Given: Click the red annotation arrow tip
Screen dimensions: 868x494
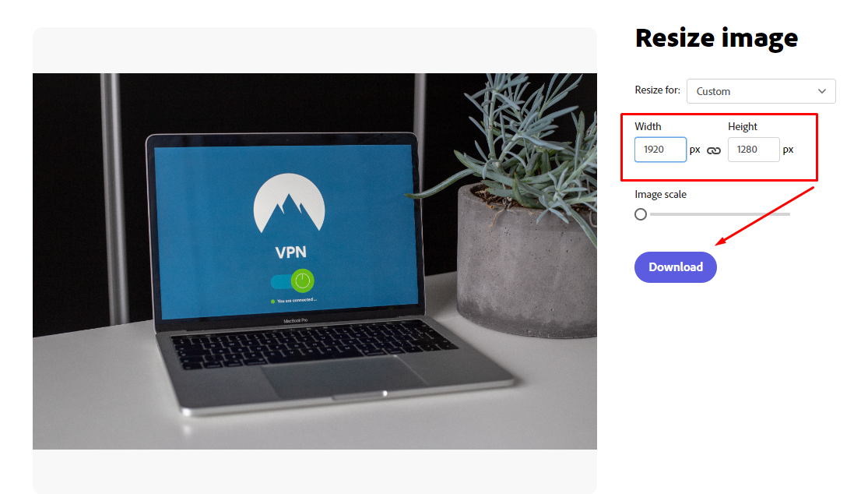Looking at the screenshot, I should click(718, 242).
